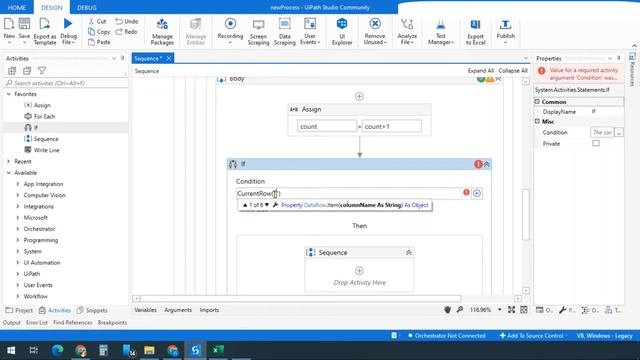Create a New workflow file
640x360 pixels.
[9, 31]
